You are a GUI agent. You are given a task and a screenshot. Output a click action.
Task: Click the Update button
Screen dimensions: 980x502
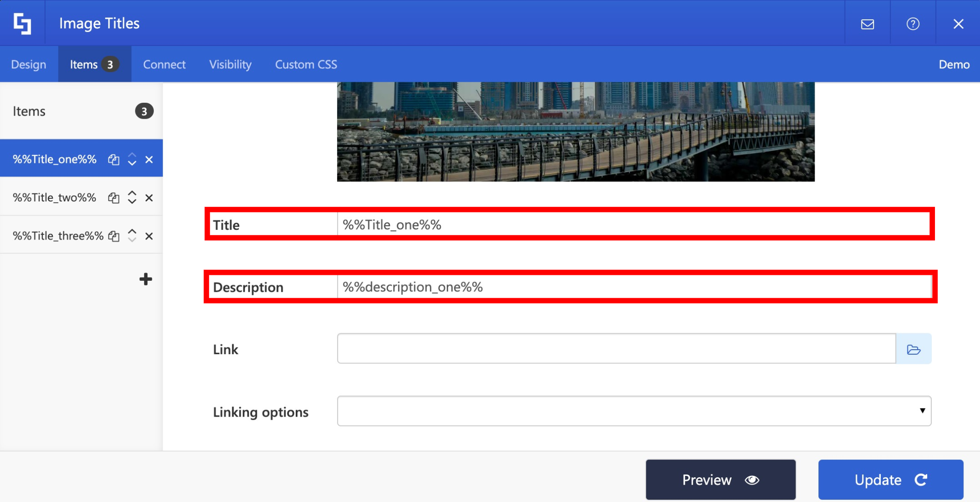pos(890,480)
